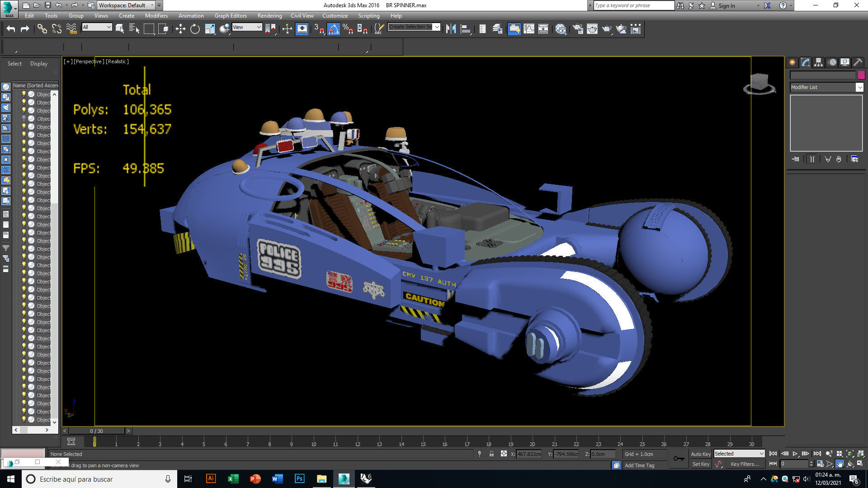
Task: Go to the End frame button
Action: point(817,454)
